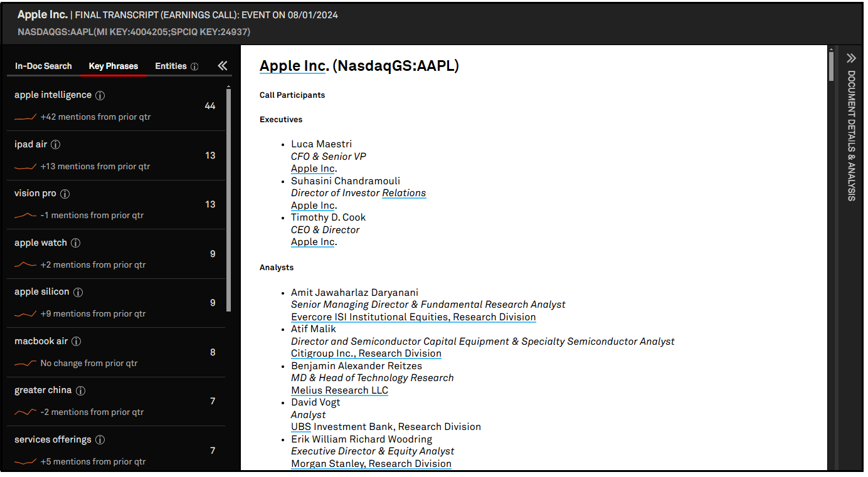Image resolution: width=868 pixels, height=477 pixels.
Task: Open the In-Doc Search tab
Action: 43,66
